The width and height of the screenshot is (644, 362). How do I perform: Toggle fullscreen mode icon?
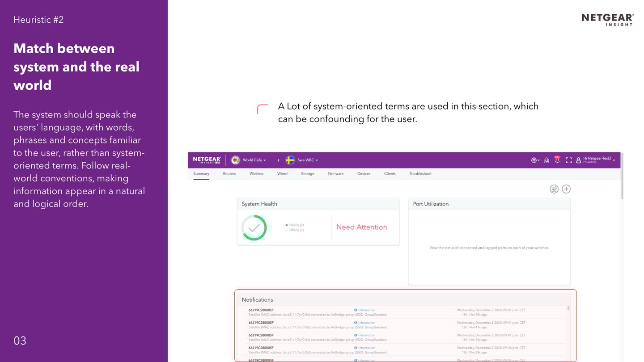569,160
